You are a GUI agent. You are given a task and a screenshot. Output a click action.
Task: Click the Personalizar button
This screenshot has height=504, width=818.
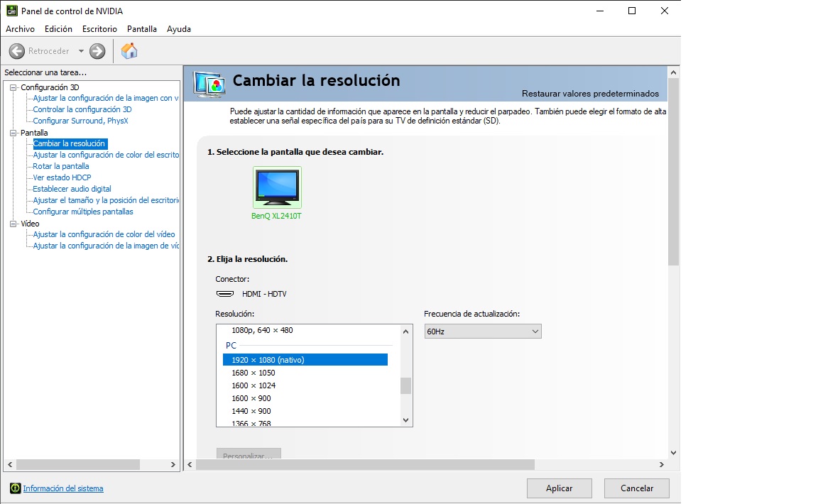tap(249, 454)
